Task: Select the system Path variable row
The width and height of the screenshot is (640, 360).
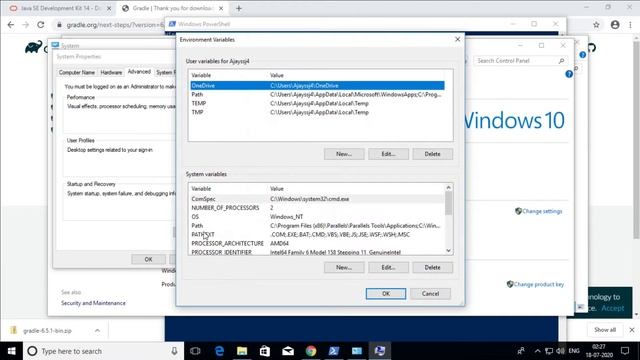Action: (318, 226)
